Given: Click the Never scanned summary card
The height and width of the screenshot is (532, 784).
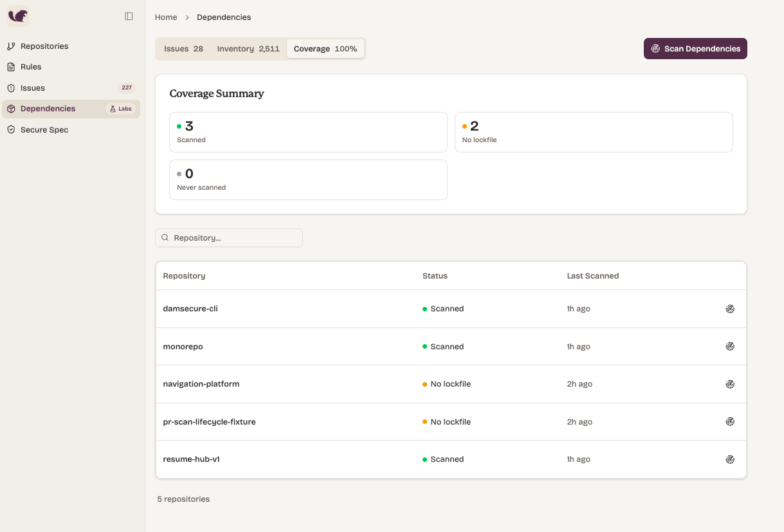Looking at the screenshot, I should point(308,179).
